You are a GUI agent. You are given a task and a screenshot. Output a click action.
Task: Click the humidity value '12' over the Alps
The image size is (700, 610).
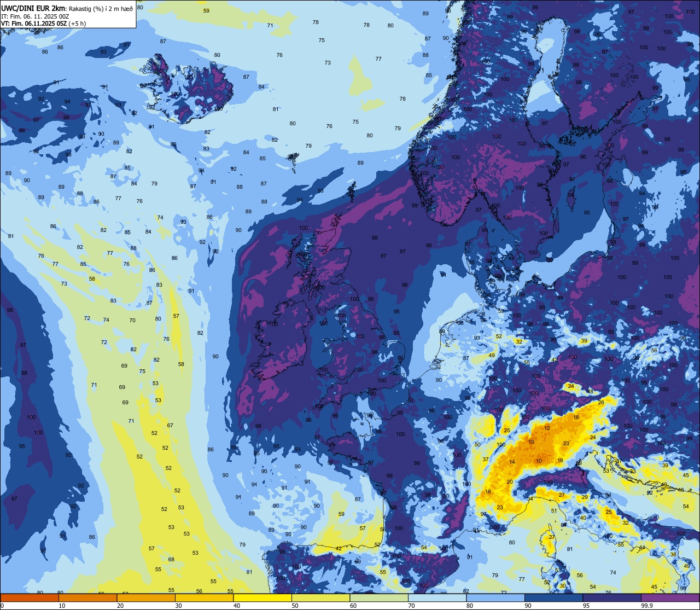coord(547,428)
